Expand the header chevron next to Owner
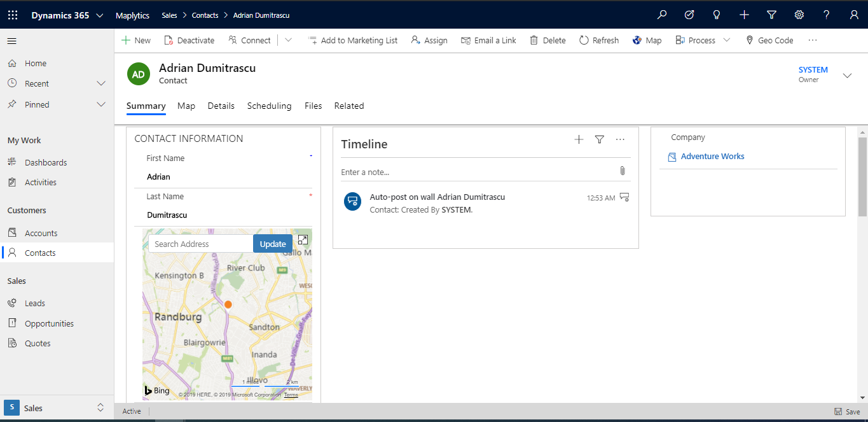Viewport: 868px width, 422px height. (847, 75)
